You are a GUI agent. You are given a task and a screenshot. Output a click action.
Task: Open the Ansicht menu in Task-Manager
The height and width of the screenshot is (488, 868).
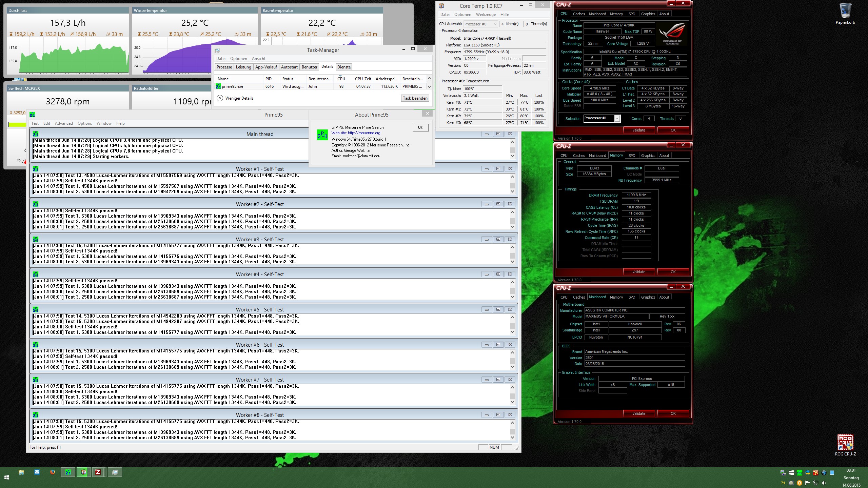click(x=259, y=59)
